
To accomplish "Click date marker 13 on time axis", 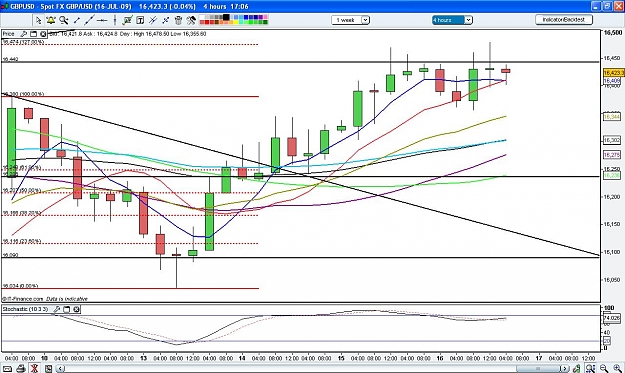I will [x=143, y=358].
